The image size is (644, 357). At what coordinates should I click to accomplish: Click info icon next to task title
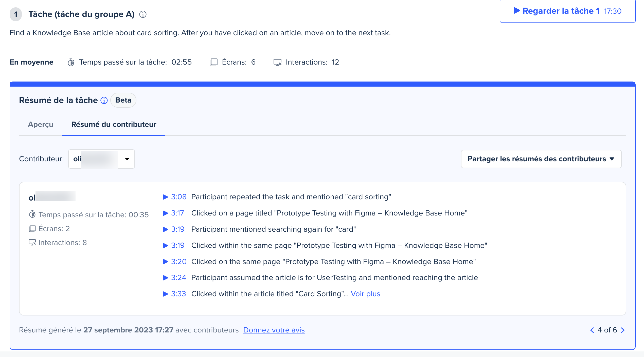point(143,14)
